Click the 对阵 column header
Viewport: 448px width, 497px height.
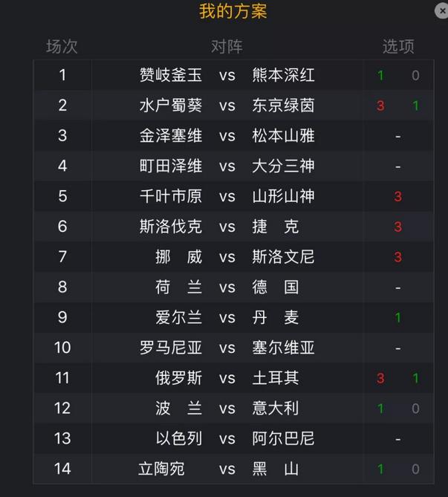pyautogui.click(x=227, y=47)
